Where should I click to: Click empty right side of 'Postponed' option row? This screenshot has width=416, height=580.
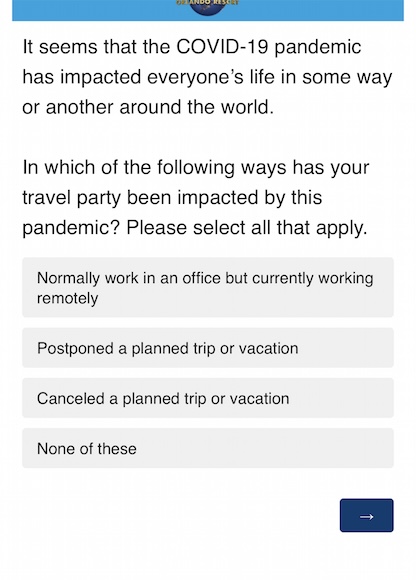click(346, 348)
